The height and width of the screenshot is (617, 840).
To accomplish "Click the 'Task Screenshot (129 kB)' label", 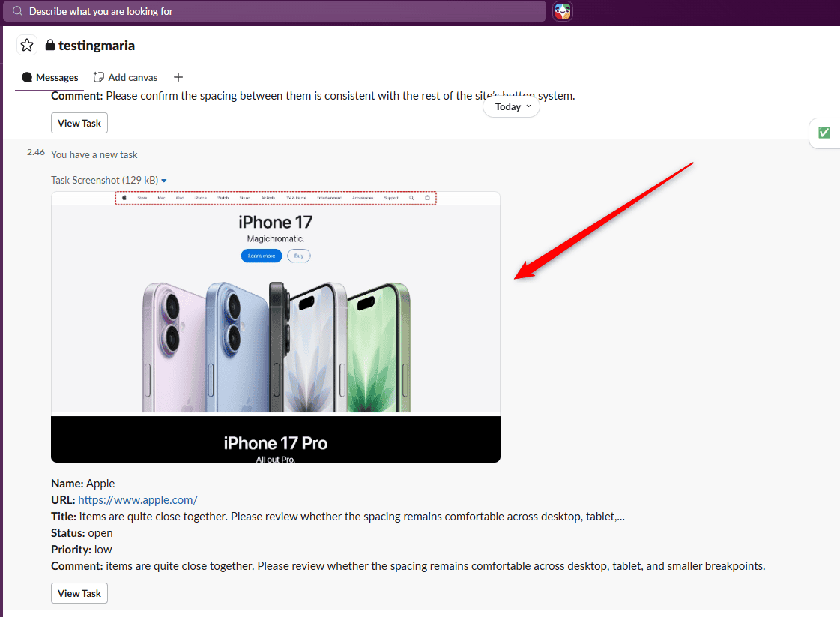I will coord(104,180).
